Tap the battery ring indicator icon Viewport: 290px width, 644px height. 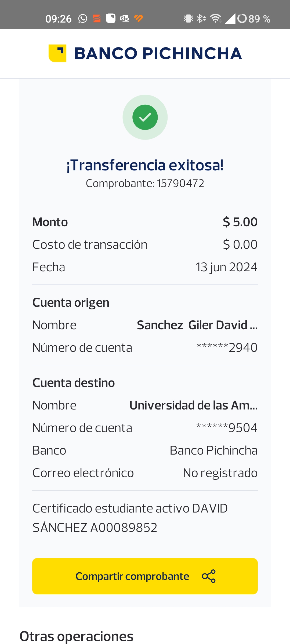point(242,19)
